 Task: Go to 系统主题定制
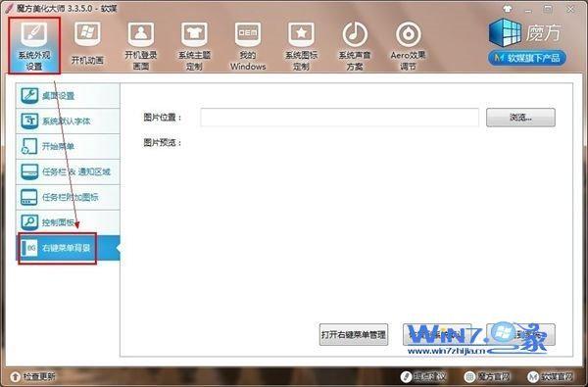tap(194, 45)
